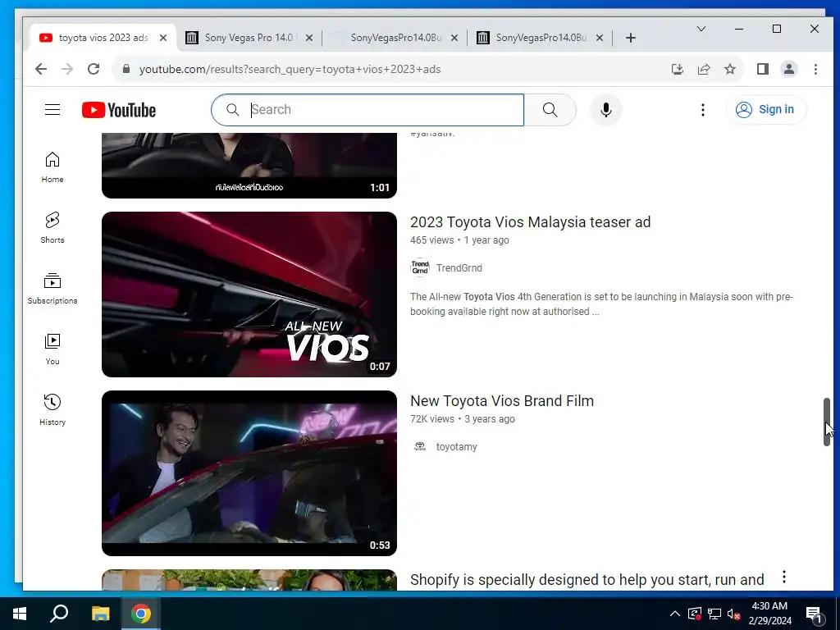
Task: Click the YouTube logo
Action: click(x=119, y=110)
